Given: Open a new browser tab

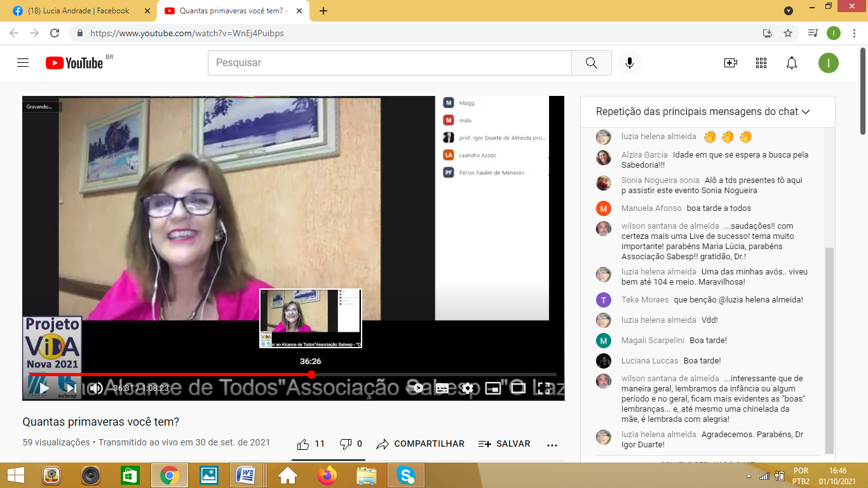Looking at the screenshot, I should [x=323, y=11].
